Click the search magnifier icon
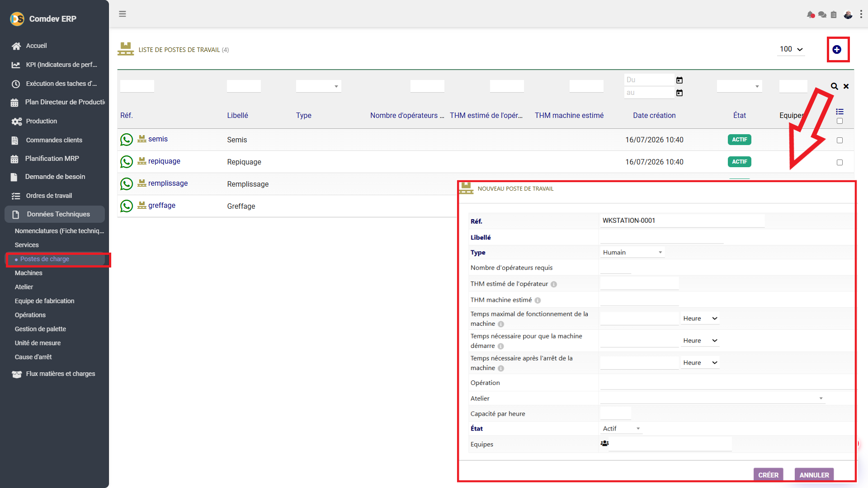Screen dimensions: 868x488 [835, 86]
